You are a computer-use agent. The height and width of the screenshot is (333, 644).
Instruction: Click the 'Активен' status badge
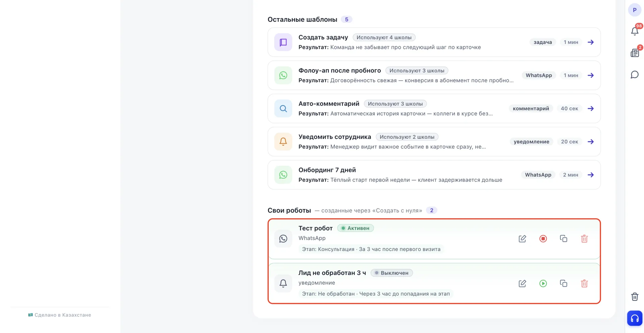(356, 228)
